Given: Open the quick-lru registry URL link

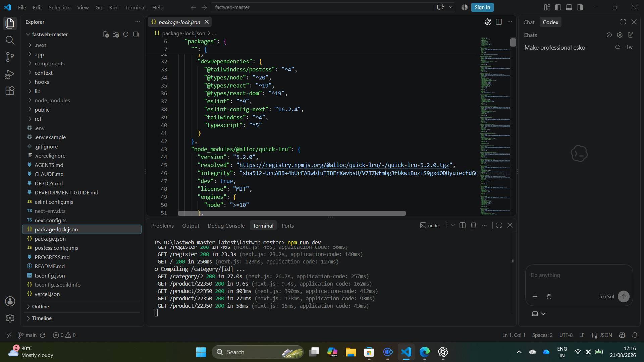Looking at the screenshot, I should [344, 165].
